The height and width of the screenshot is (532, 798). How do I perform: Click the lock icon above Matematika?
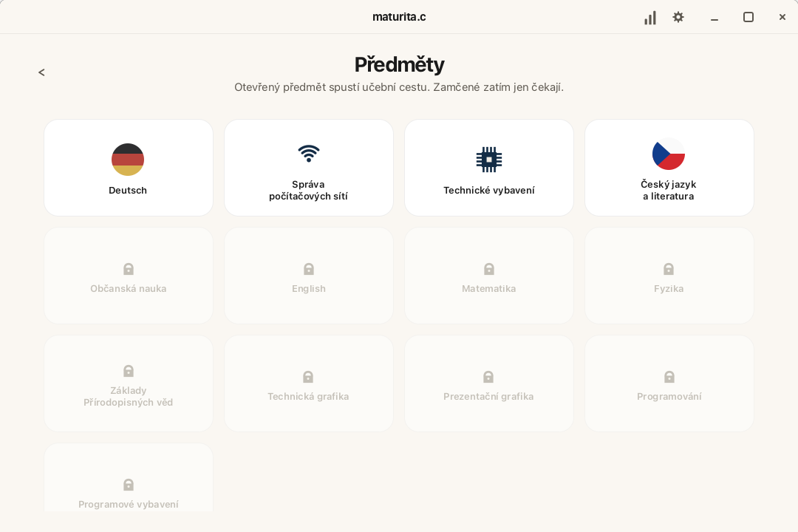coord(488,268)
